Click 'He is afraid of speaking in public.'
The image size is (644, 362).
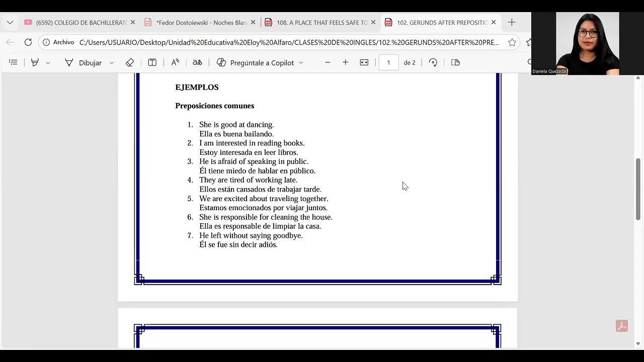[x=254, y=161]
